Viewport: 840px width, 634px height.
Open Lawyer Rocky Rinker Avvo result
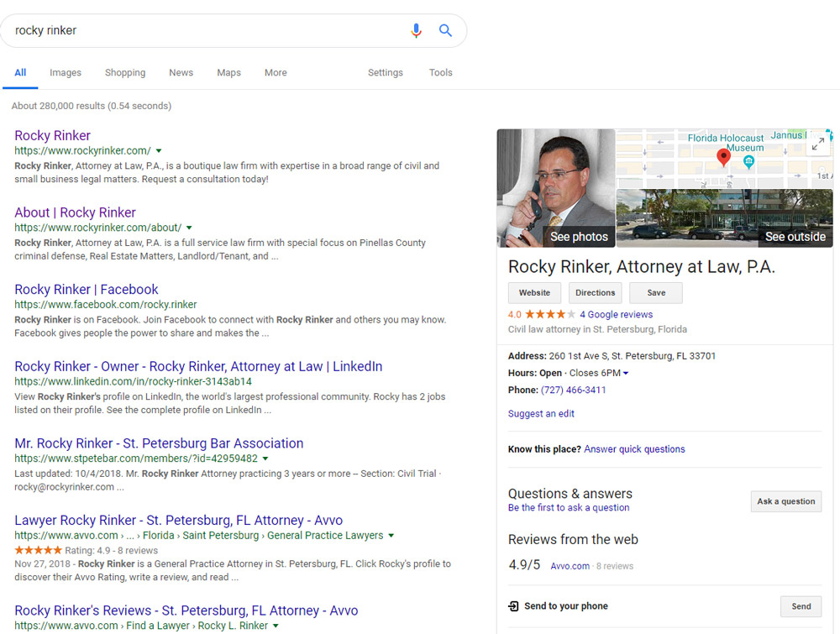pos(178,521)
